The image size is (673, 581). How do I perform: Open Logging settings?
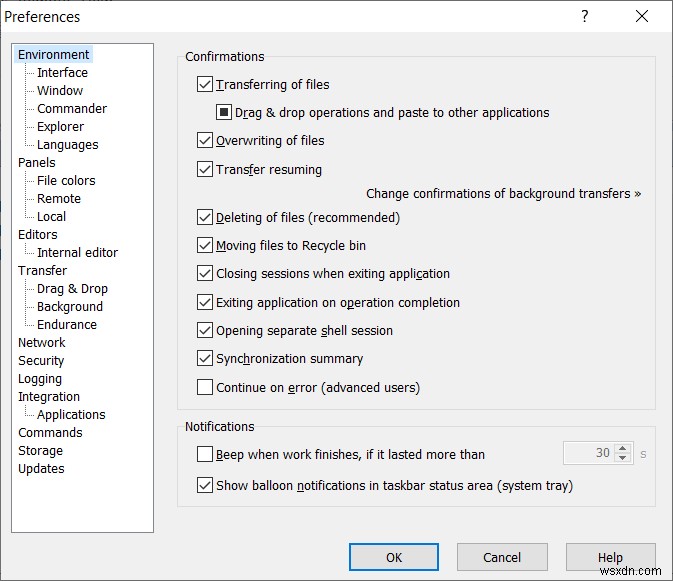(40, 379)
